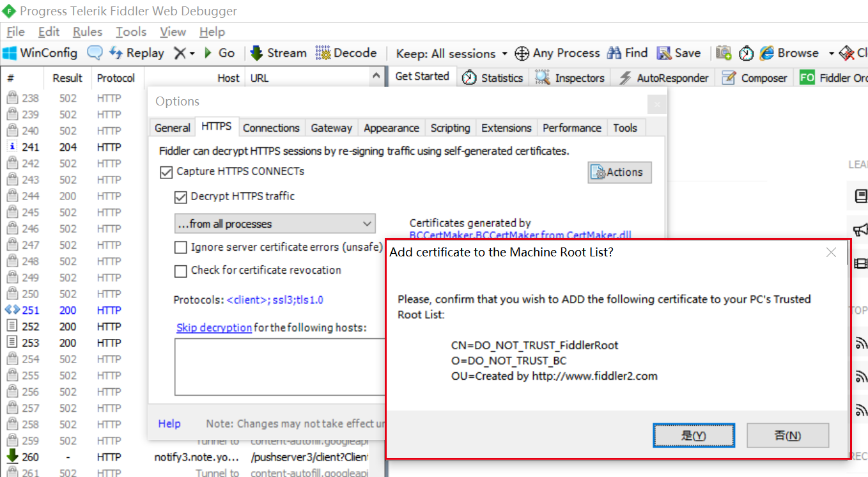868x477 pixels.
Task: Open the Help menu
Action: (x=212, y=31)
